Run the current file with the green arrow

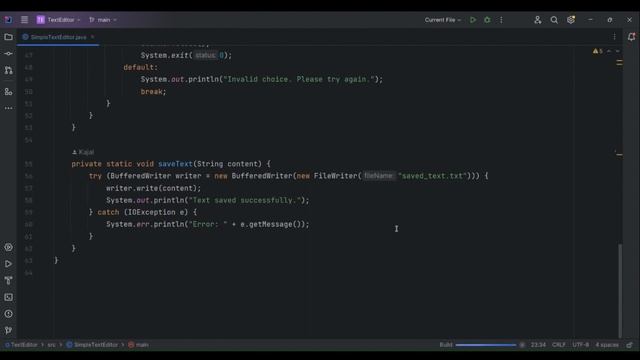(x=473, y=20)
